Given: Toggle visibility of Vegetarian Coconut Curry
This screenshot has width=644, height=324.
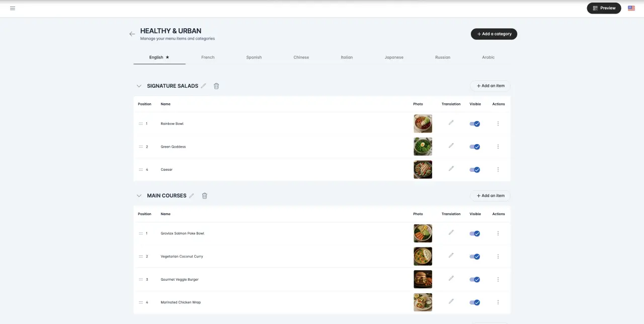Looking at the screenshot, I should (475, 256).
